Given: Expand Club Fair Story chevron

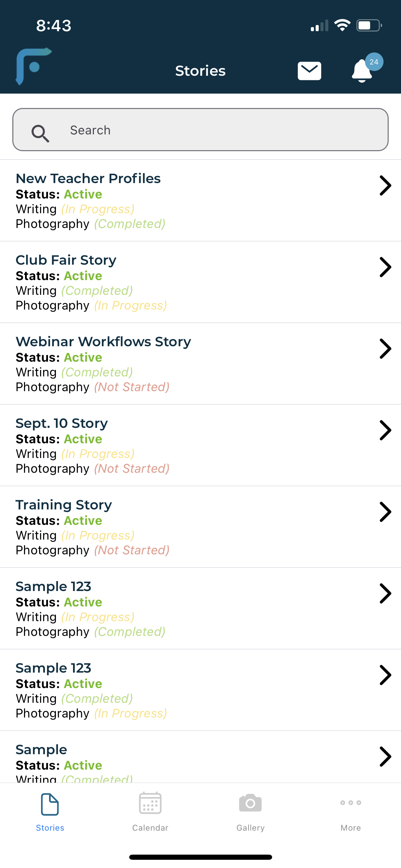Looking at the screenshot, I should point(385,267).
